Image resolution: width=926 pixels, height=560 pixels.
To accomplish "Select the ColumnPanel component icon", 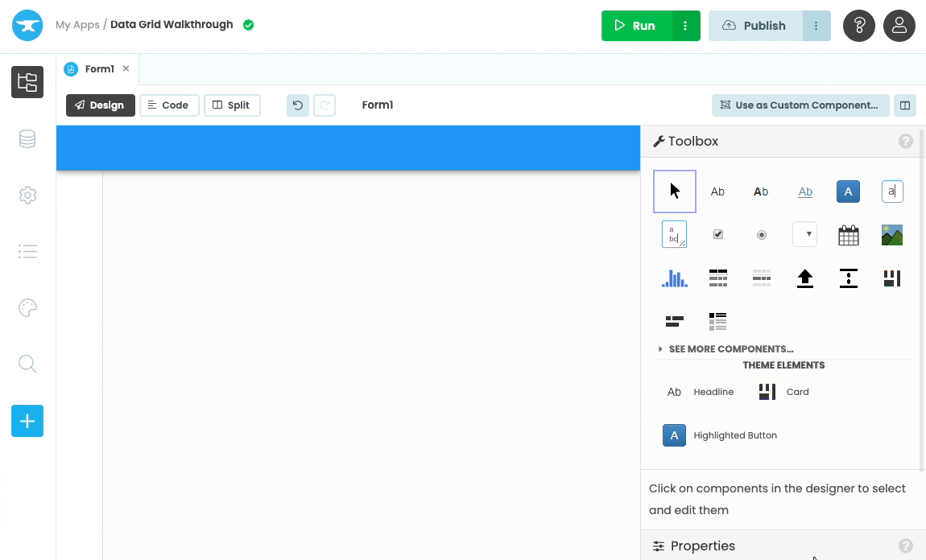I will click(x=891, y=278).
